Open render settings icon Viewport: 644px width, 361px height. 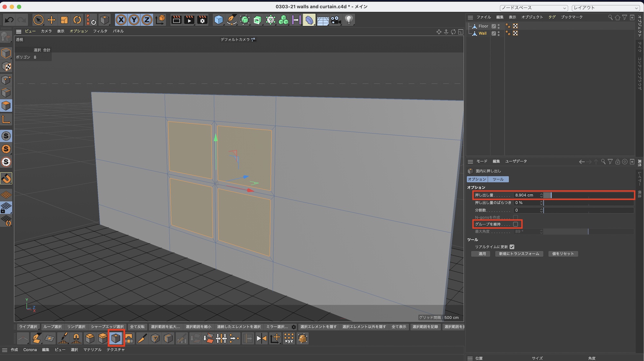click(202, 20)
